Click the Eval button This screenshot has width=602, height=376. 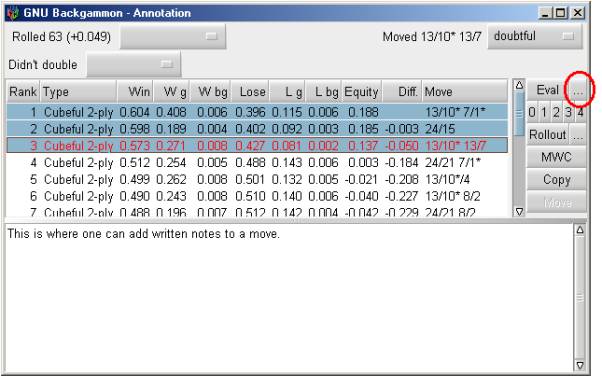pos(547,90)
